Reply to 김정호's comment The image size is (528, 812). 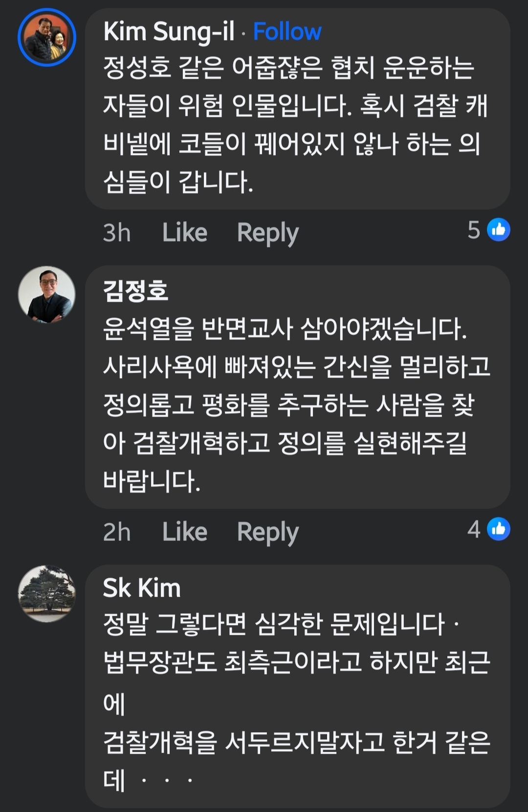267,531
